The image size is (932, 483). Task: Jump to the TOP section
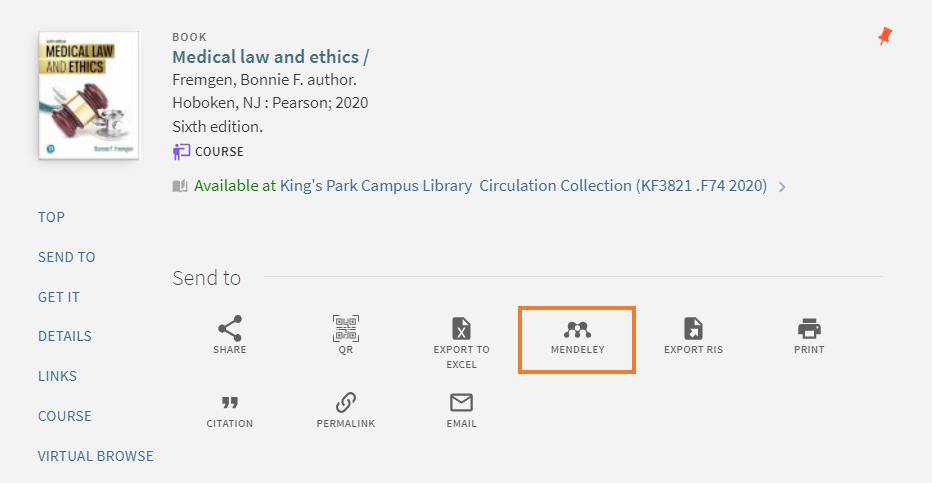(x=51, y=217)
